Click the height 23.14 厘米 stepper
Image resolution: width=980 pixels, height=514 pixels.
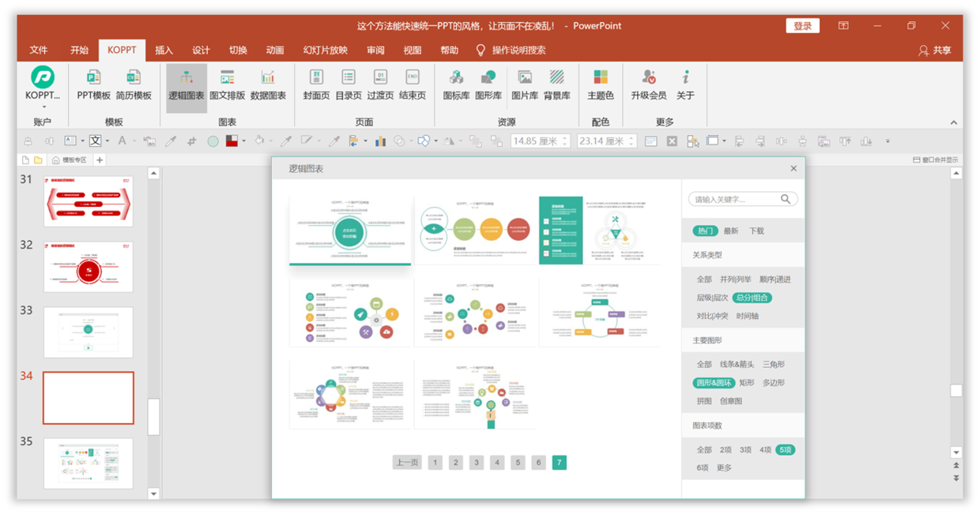[x=631, y=141]
